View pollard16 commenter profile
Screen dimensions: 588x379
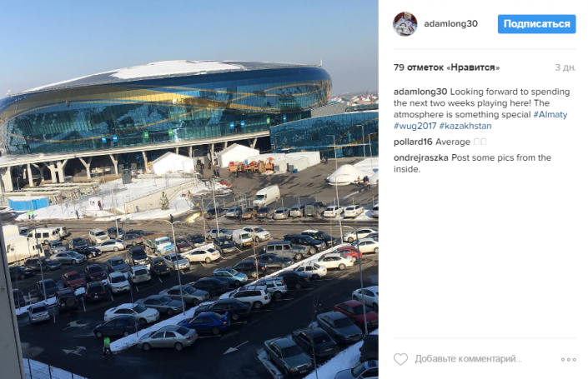click(x=413, y=142)
